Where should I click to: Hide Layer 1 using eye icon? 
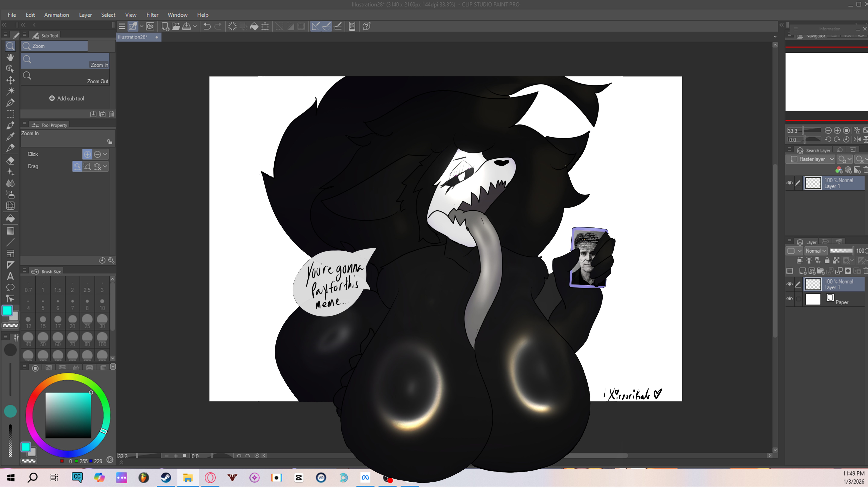click(x=789, y=284)
